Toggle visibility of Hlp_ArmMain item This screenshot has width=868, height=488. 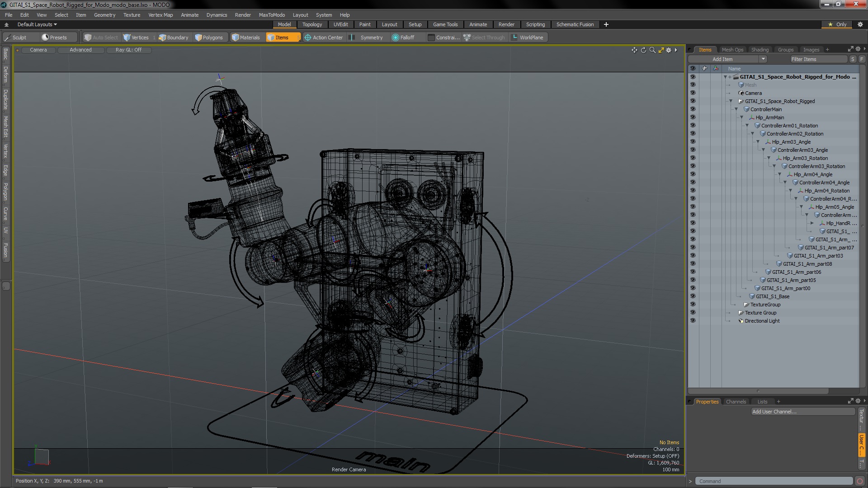(x=693, y=117)
